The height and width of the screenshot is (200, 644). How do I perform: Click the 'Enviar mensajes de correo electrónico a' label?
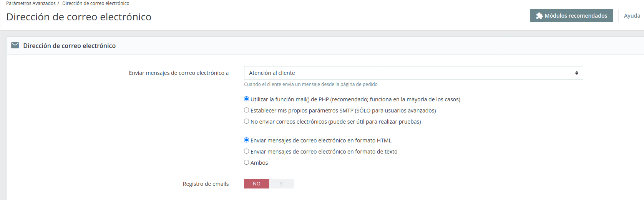pyautogui.click(x=179, y=73)
